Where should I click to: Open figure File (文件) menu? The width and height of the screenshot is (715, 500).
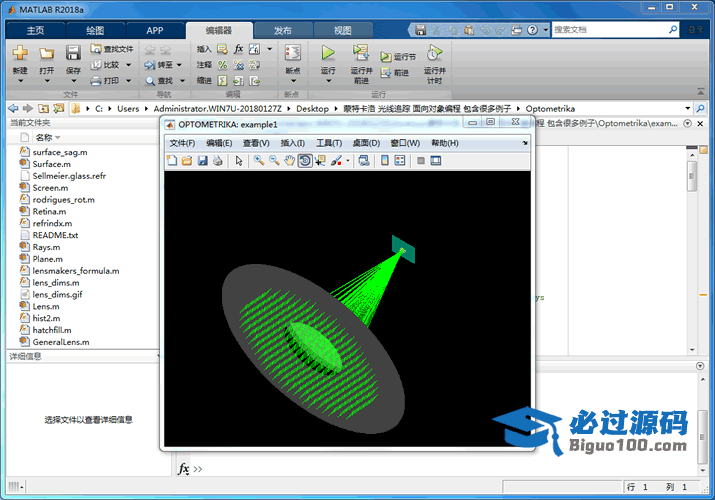(182, 143)
